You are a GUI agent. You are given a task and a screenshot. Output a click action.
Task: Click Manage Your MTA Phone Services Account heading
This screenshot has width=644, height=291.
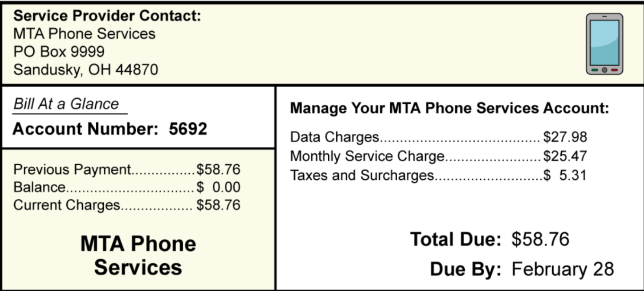click(449, 108)
